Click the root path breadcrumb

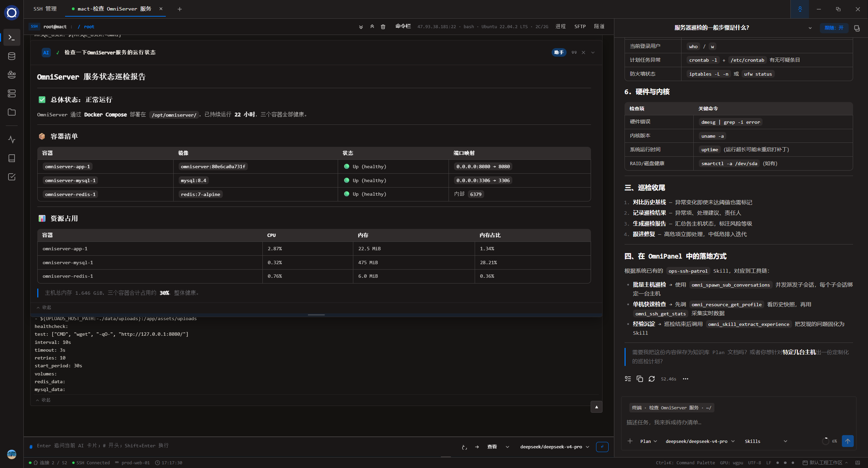coord(89,27)
